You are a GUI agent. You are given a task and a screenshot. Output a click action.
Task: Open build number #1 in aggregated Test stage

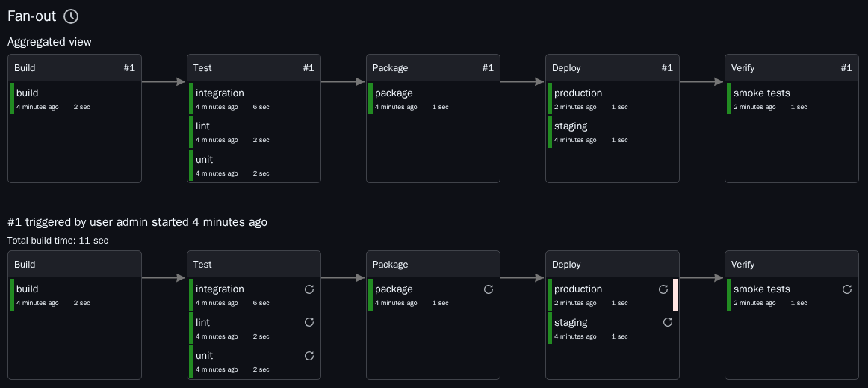click(309, 67)
